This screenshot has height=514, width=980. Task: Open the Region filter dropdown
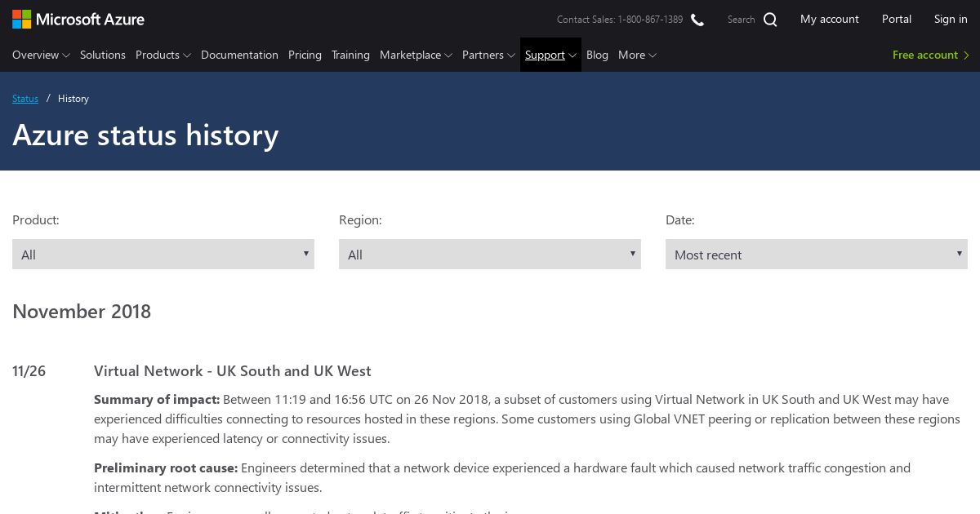(x=490, y=255)
